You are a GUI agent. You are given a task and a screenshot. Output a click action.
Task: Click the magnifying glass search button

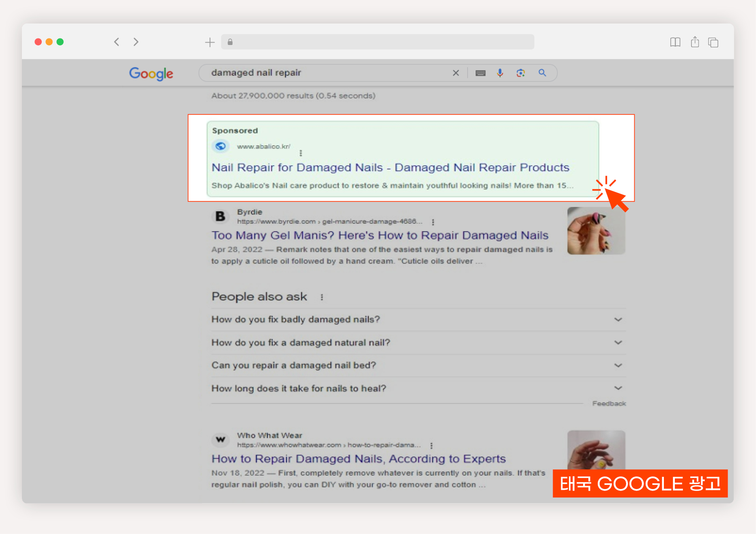[542, 73]
